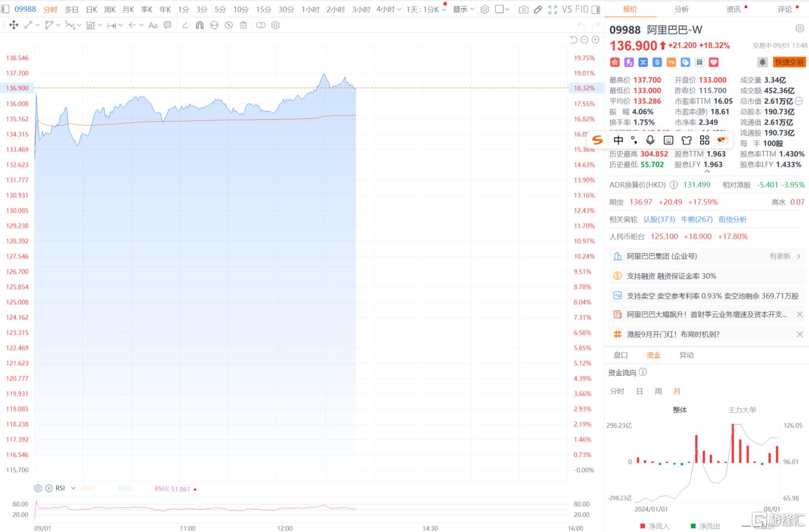Toggle the right side panel visibility
The height and width of the screenshot is (532, 809).
click(x=596, y=9)
